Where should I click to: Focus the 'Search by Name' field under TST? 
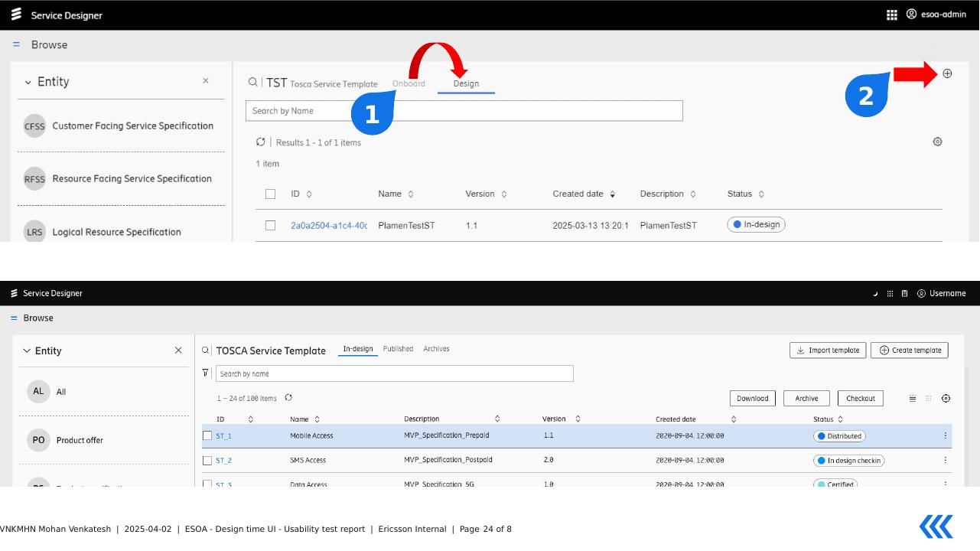click(464, 111)
